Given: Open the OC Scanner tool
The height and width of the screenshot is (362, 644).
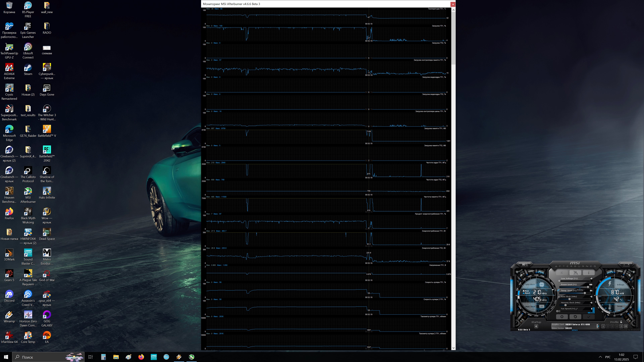Looking at the screenshot, I should (x=525, y=265).
